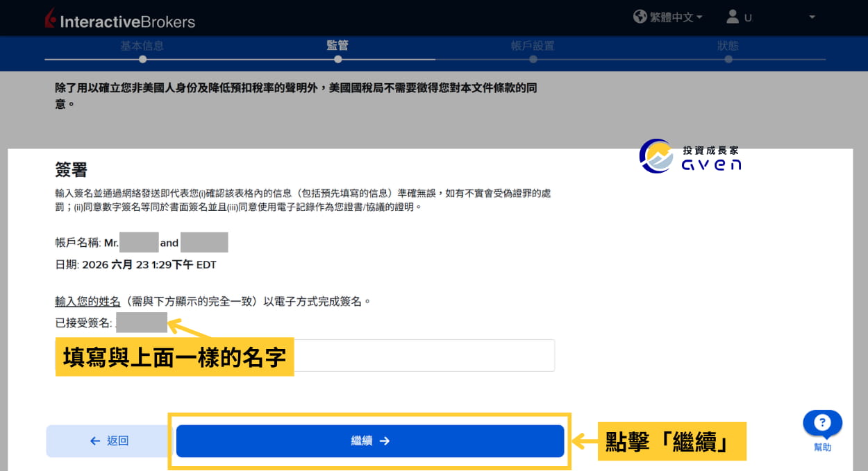Click the Interactive Brokers logo
868x471 pixels.
tap(119, 19)
